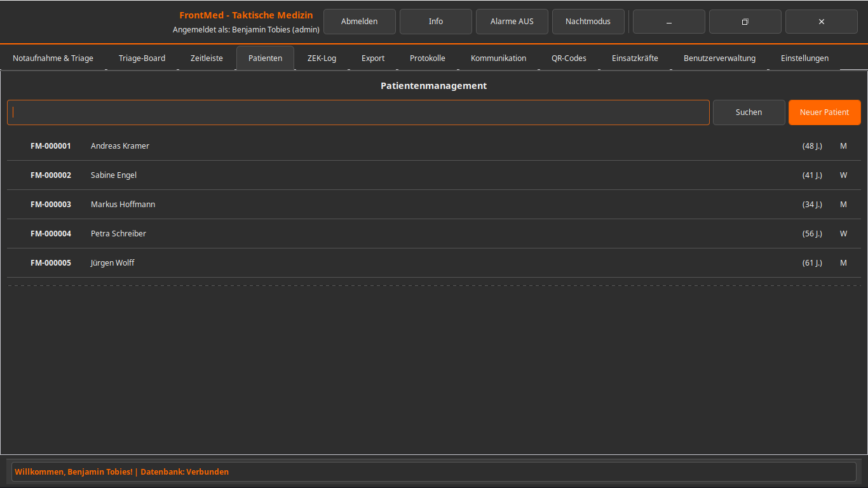Open the Info dialog button

(x=436, y=22)
